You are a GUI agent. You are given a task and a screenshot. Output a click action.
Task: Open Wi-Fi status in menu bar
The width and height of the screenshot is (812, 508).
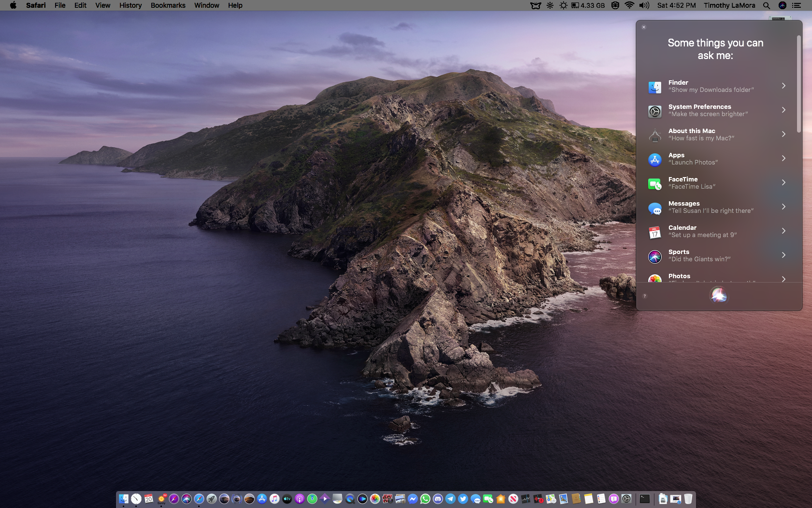629,5
